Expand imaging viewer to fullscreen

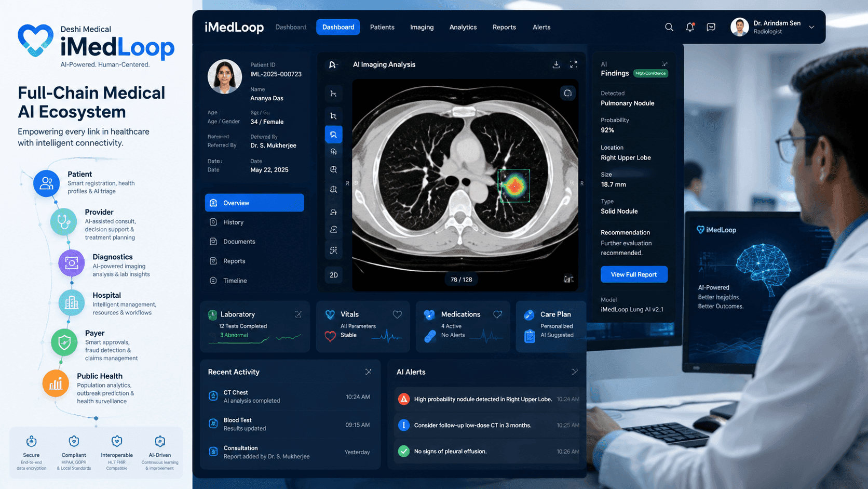click(x=574, y=64)
